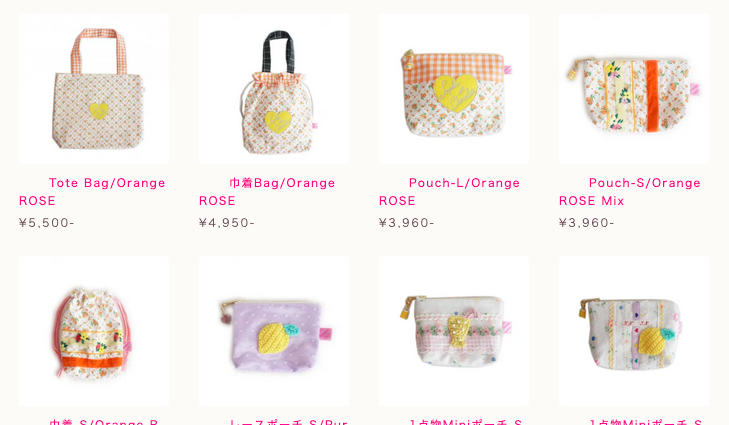Click the 巾着Bag/Orange ROSE title link
This screenshot has height=425, width=729.
pyautogui.click(x=267, y=192)
